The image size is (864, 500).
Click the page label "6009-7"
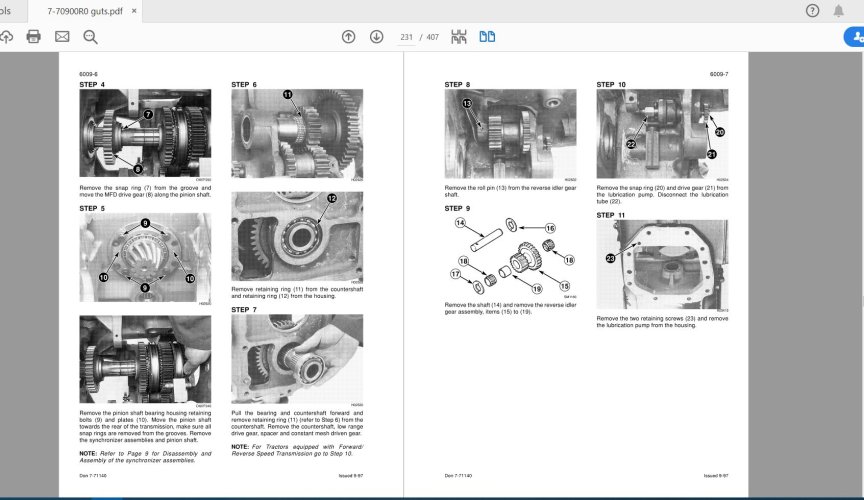(719, 74)
